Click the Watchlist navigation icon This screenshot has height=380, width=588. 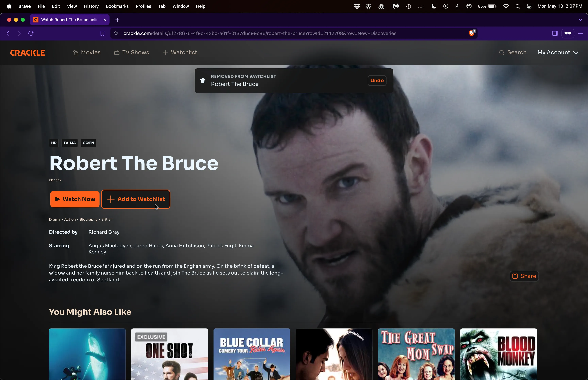pos(165,52)
